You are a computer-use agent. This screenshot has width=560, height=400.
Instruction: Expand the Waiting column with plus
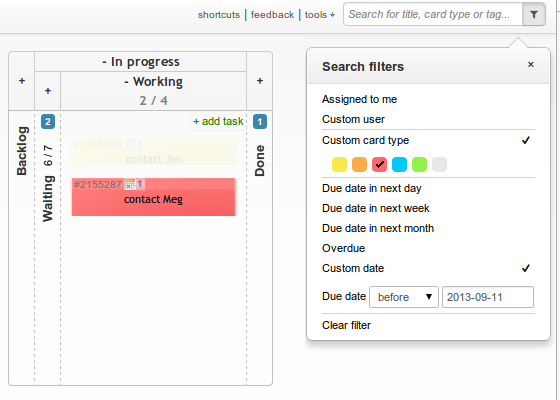coord(48,91)
